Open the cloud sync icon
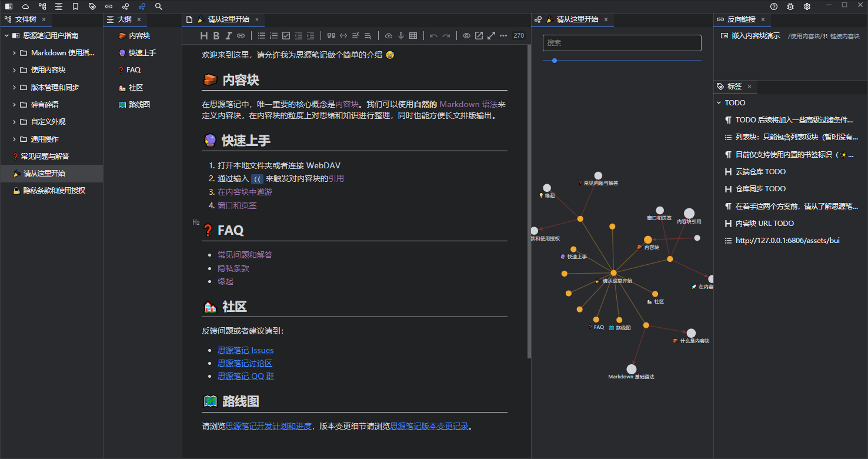Image resolution: width=868 pixels, height=459 pixels. (25, 6)
